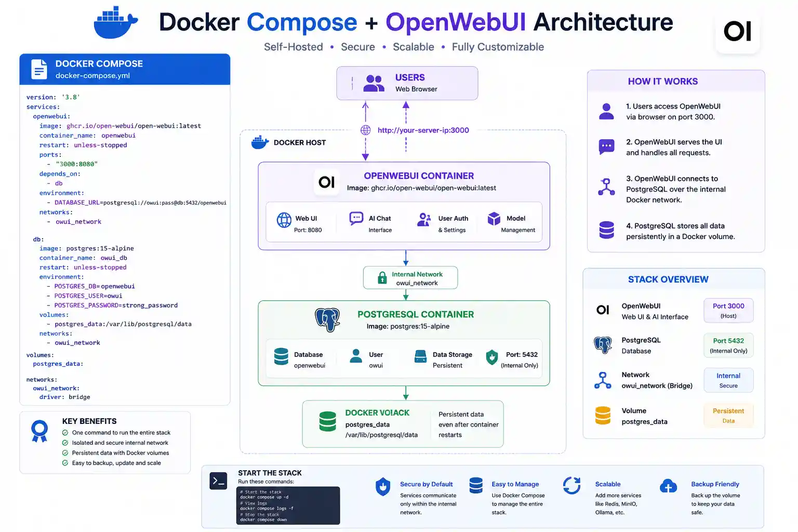
Task: Click the DOCKER COMPOSE header title
Action: (x=99, y=64)
